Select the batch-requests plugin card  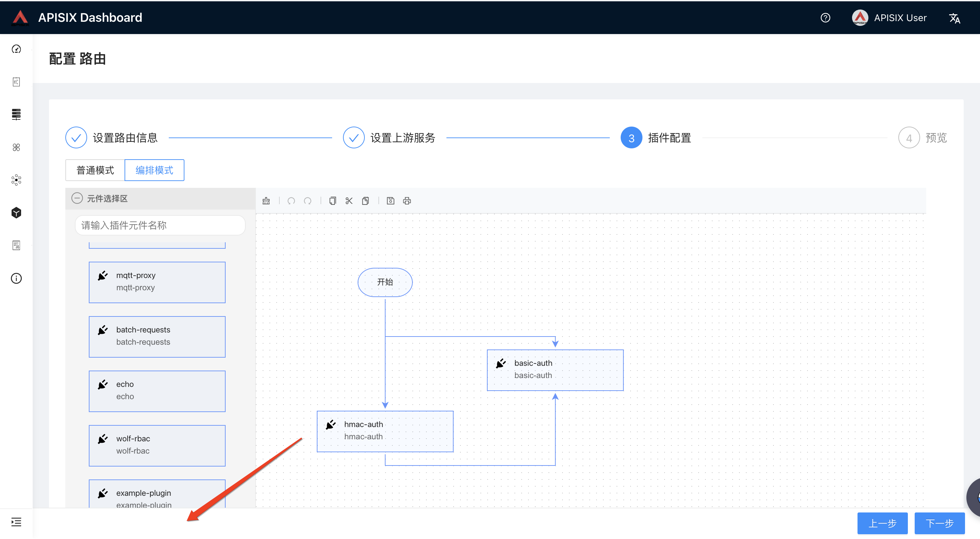tap(157, 337)
